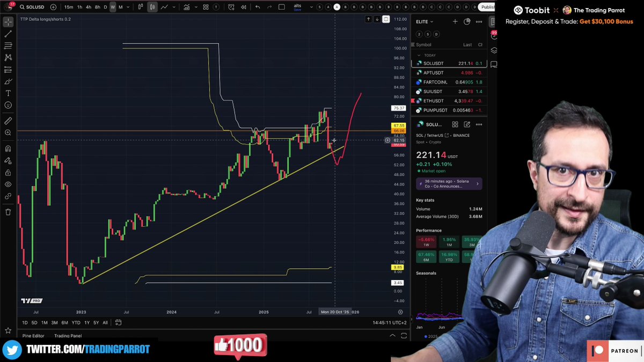
Task: Select the SOLUSDT watchlist row
Action: (x=449, y=63)
